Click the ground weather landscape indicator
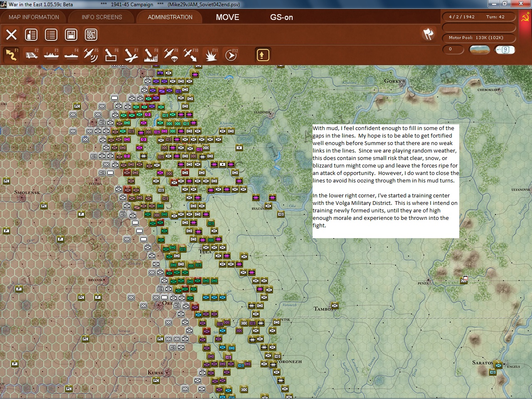This screenshot has width=532, height=399. point(479,49)
